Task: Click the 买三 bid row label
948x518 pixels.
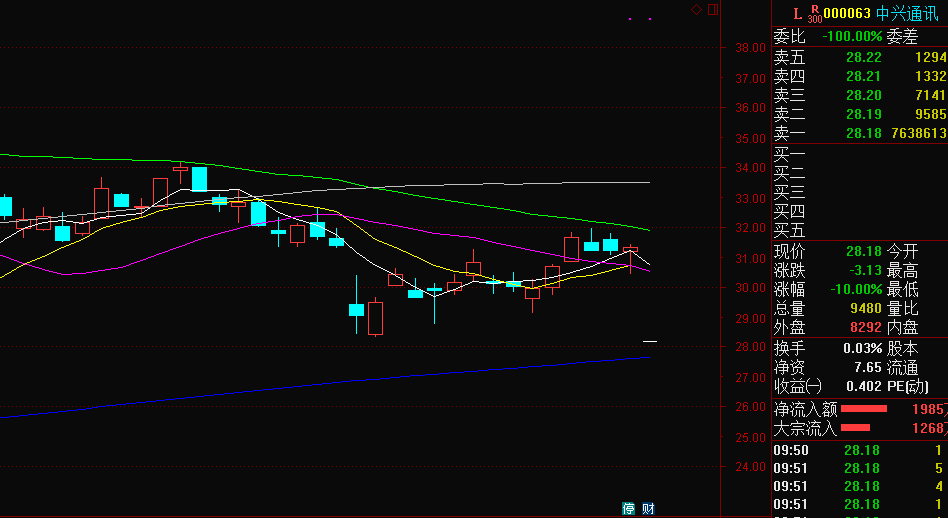Action: click(790, 192)
